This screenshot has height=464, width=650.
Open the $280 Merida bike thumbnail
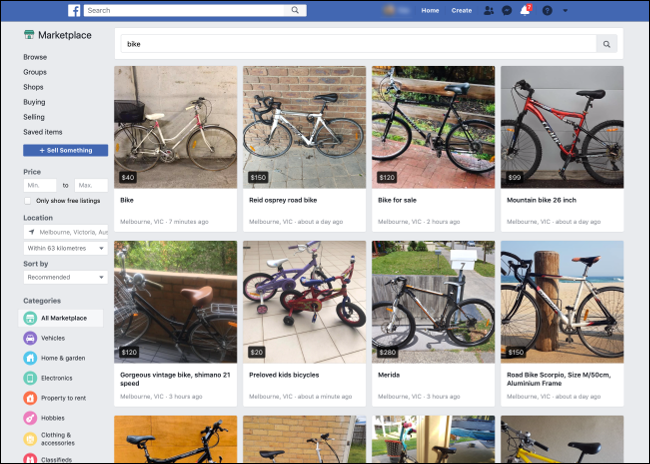433,302
